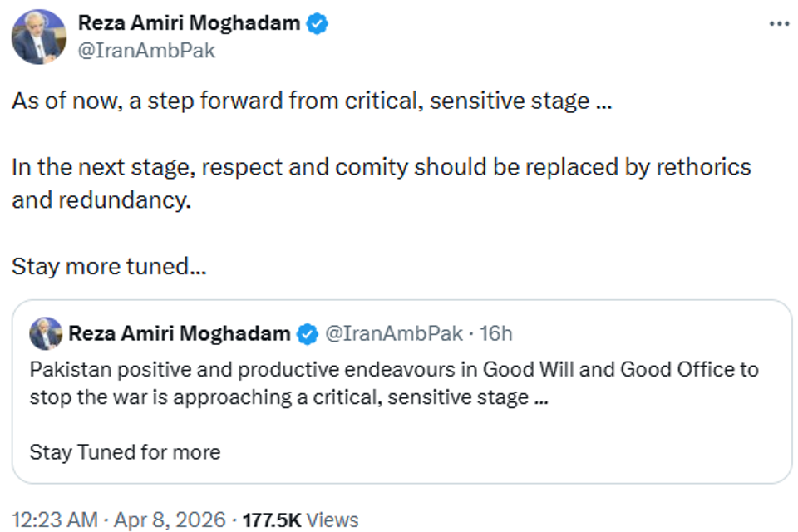Click the "Stay more tuned..." text
The height and width of the screenshot is (532, 798).
[109, 267]
